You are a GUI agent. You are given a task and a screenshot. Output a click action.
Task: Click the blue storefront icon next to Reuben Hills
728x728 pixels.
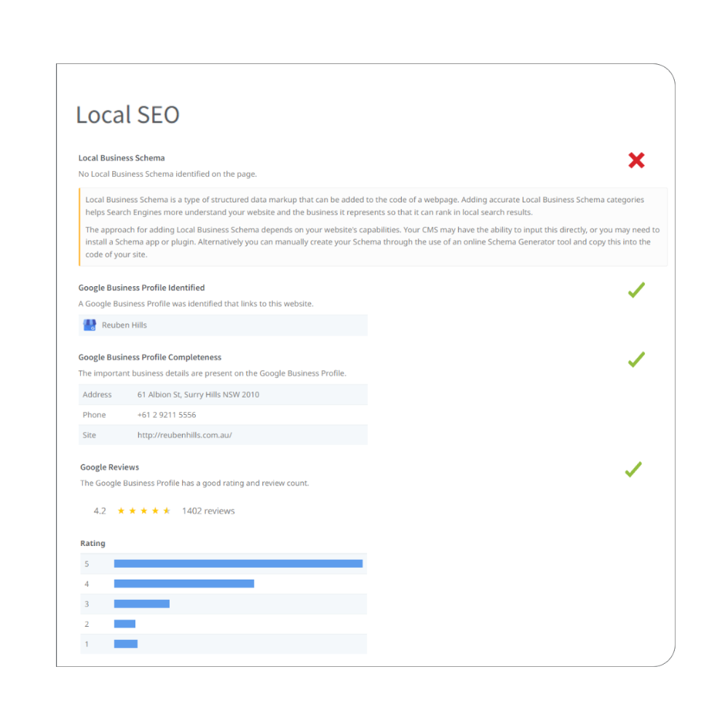[x=90, y=325]
